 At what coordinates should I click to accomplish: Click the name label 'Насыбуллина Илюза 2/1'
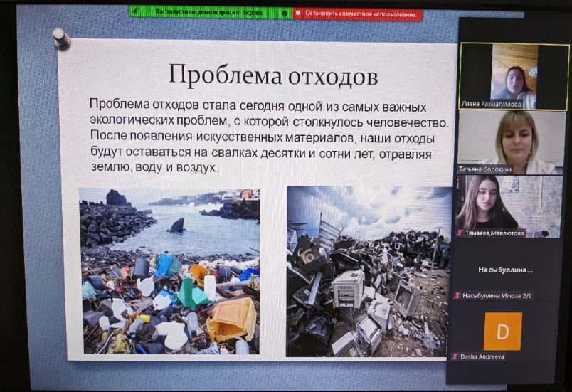[497, 295]
